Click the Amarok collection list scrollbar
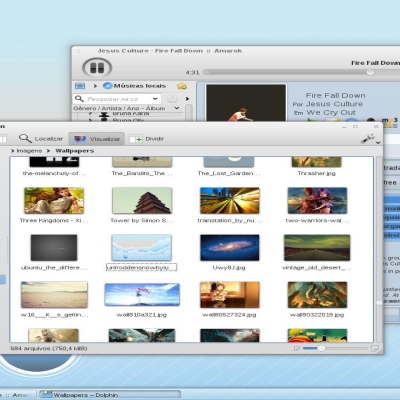The image size is (400, 400). click(189, 113)
